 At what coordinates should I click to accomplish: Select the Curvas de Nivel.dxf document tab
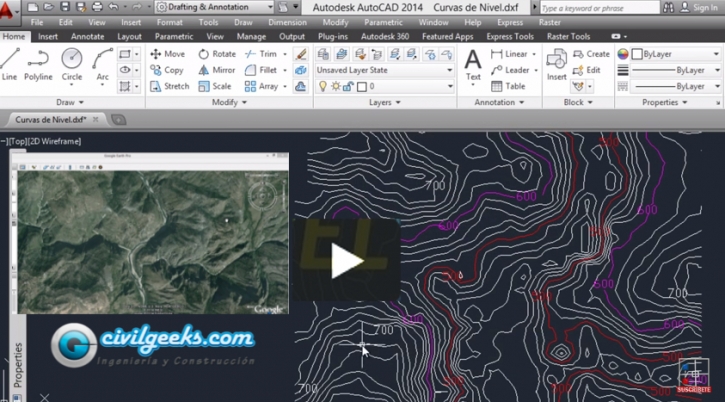50,120
